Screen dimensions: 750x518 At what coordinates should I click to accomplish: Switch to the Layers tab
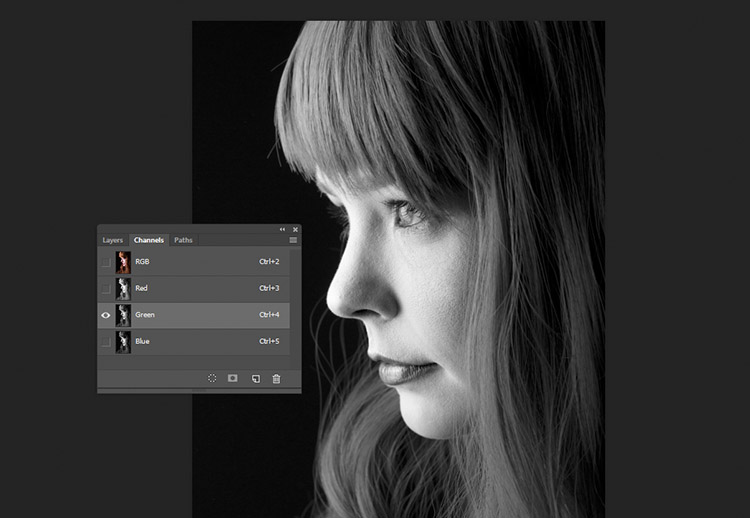click(113, 240)
